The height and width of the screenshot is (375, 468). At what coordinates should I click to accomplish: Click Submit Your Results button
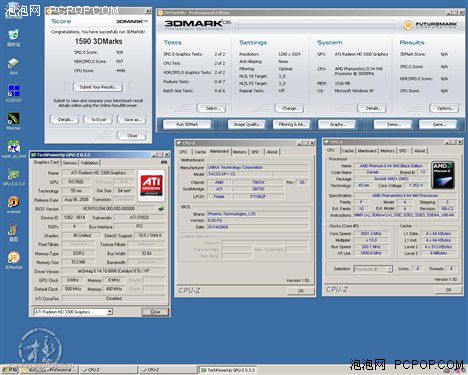[x=98, y=87]
